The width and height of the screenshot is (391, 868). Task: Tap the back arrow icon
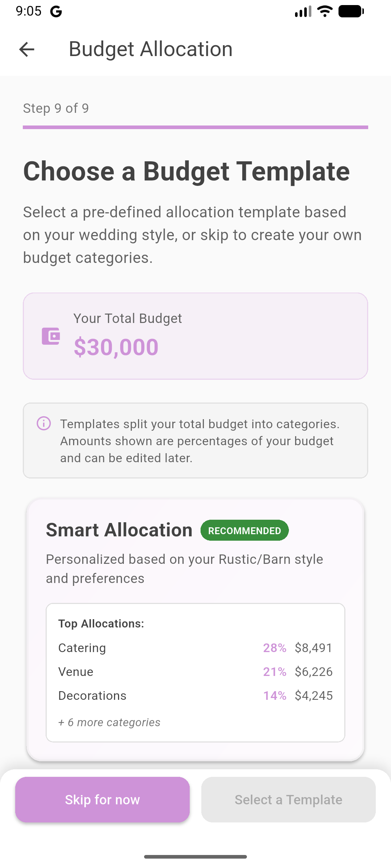27,50
